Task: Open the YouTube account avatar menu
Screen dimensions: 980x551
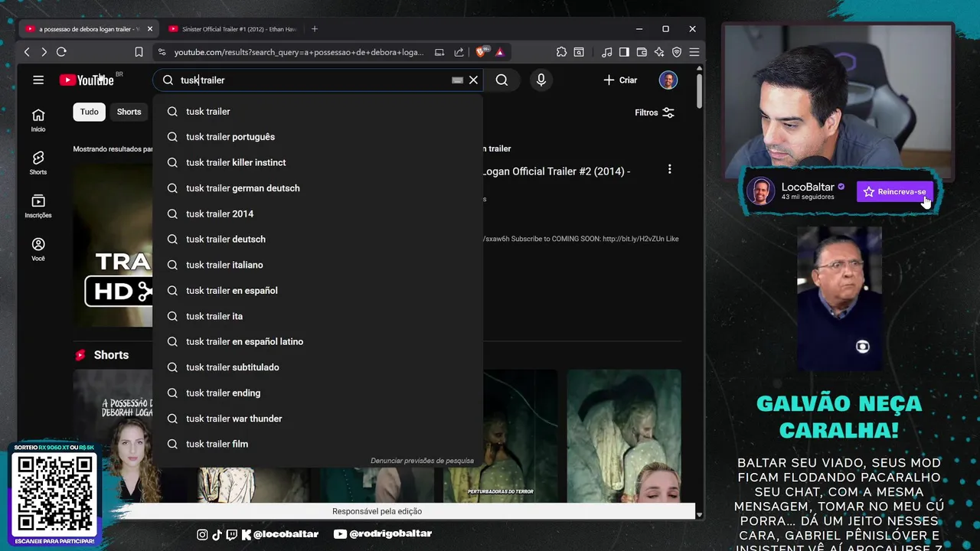Action: (x=668, y=80)
